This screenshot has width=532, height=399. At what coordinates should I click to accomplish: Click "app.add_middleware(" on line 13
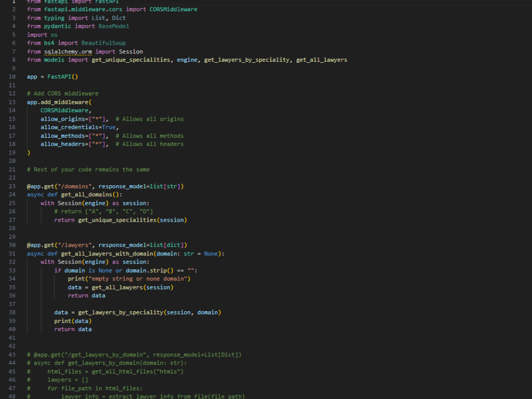(x=60, y=102)
